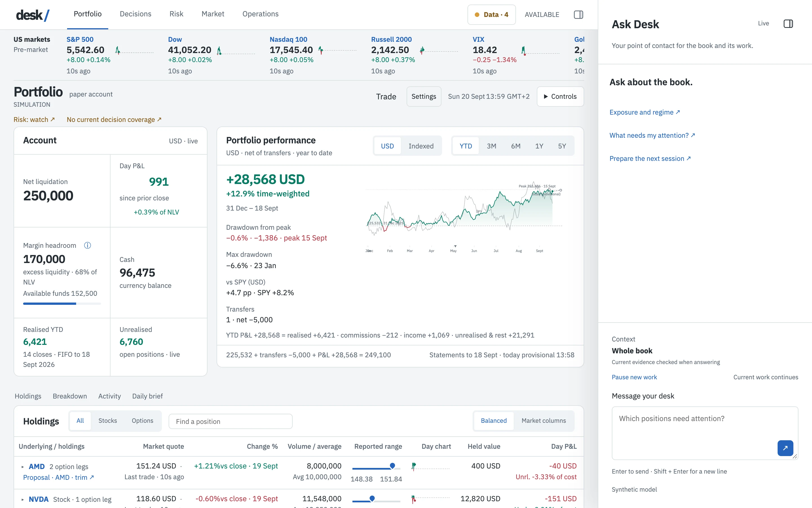Click the Russell 2000 index name
Screen dimensions: 812x508
coord(391,39)
